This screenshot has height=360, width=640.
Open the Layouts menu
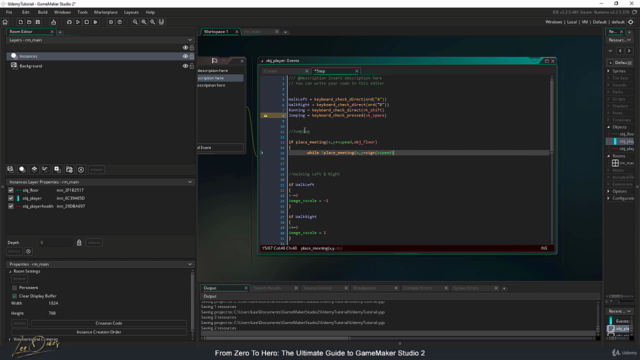coord(131,12)
